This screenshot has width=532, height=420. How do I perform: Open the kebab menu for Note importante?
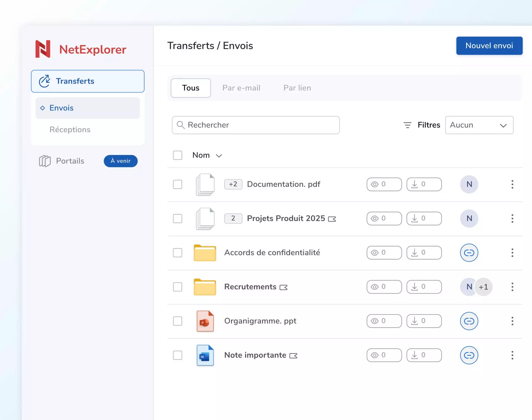coord(512,355)
